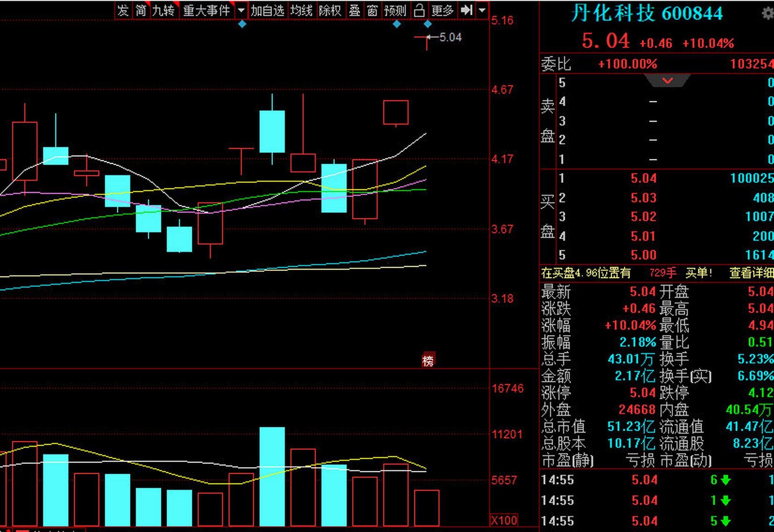774x532 pixels.
Task: Click the 外盘 24668 value
Action: click(x=637, y=410)
